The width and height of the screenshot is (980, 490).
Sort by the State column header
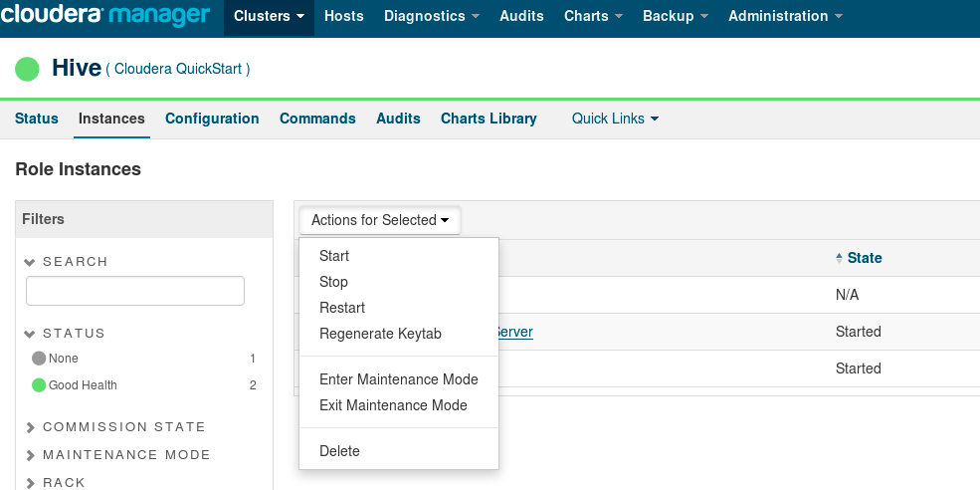(864, 258)
